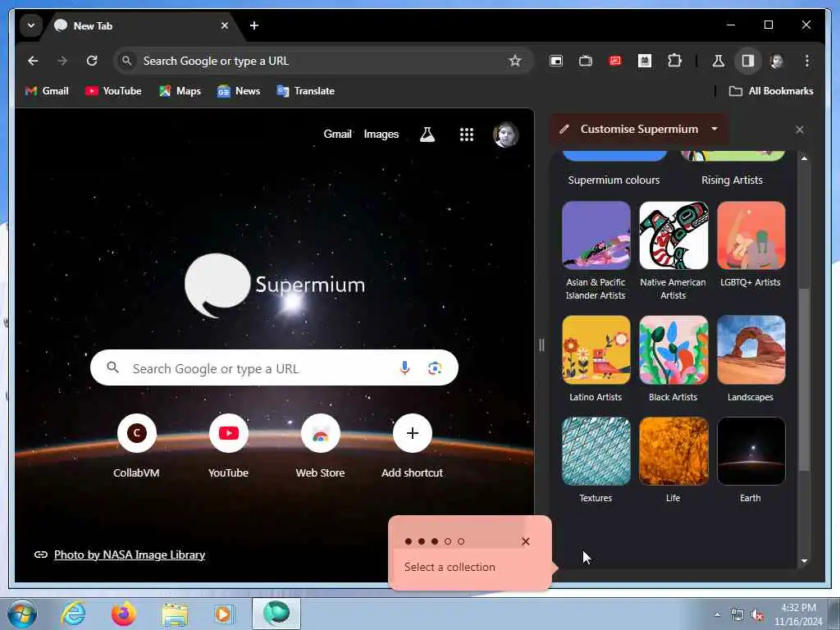Open YouTube bookmark in bookmarks bar
840x630 pixels.
coord(113,91)
